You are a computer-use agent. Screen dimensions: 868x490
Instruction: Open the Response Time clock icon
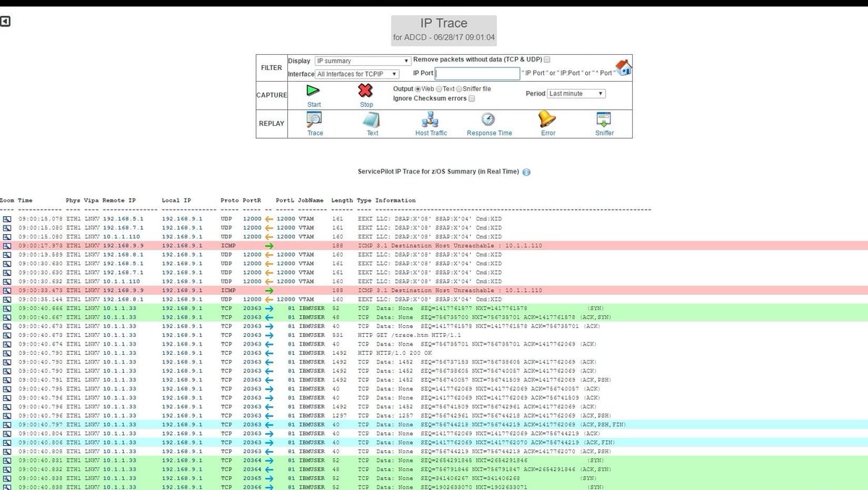pyautogui.click(x=488, y=119)
